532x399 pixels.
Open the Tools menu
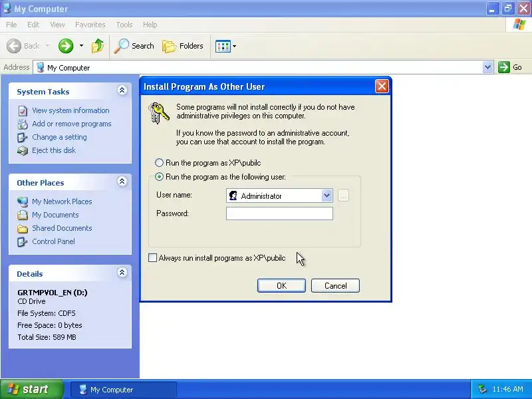[x=124, y=25]
